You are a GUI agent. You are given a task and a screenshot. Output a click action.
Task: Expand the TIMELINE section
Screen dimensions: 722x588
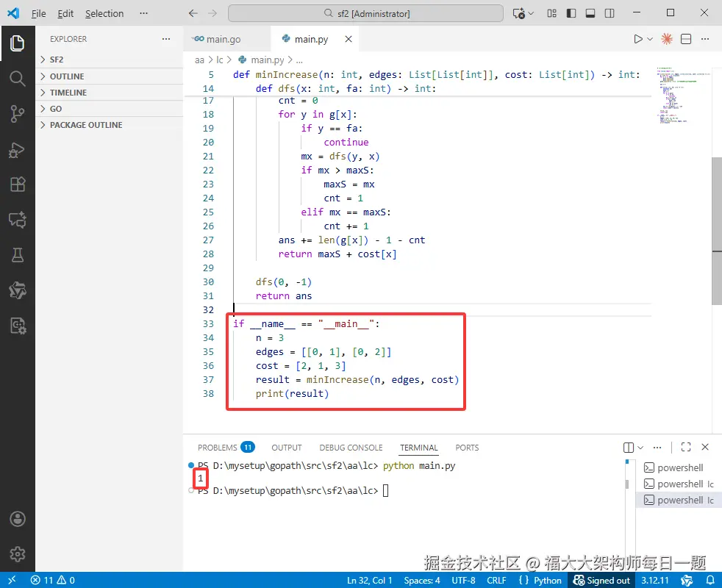[x=109, y=93]
